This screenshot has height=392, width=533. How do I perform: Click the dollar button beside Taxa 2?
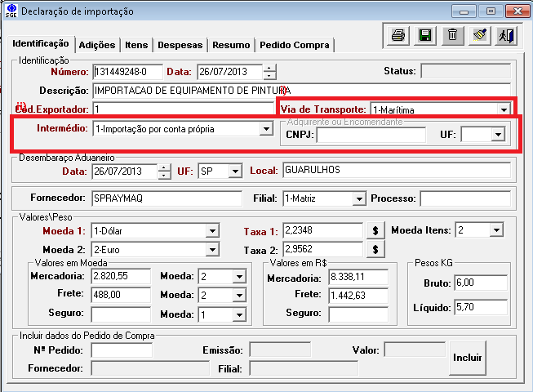(x=375, y=249)
